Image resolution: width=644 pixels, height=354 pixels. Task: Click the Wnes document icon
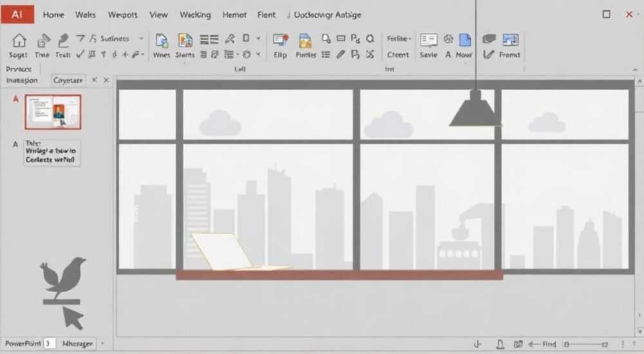point(162,41)
